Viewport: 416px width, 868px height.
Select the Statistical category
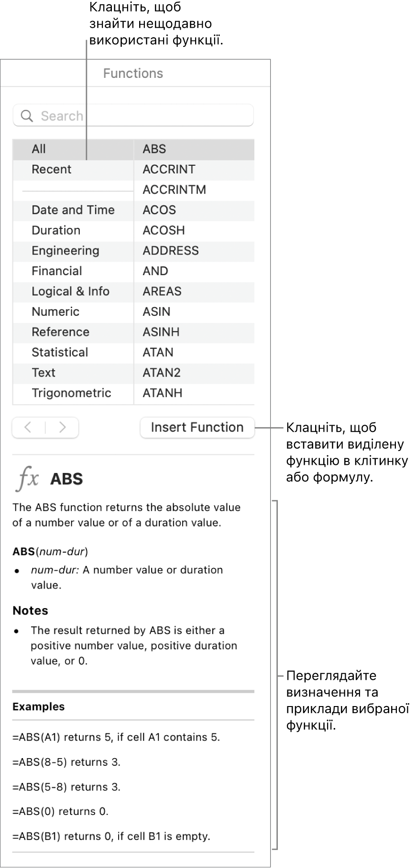(60, 353)
